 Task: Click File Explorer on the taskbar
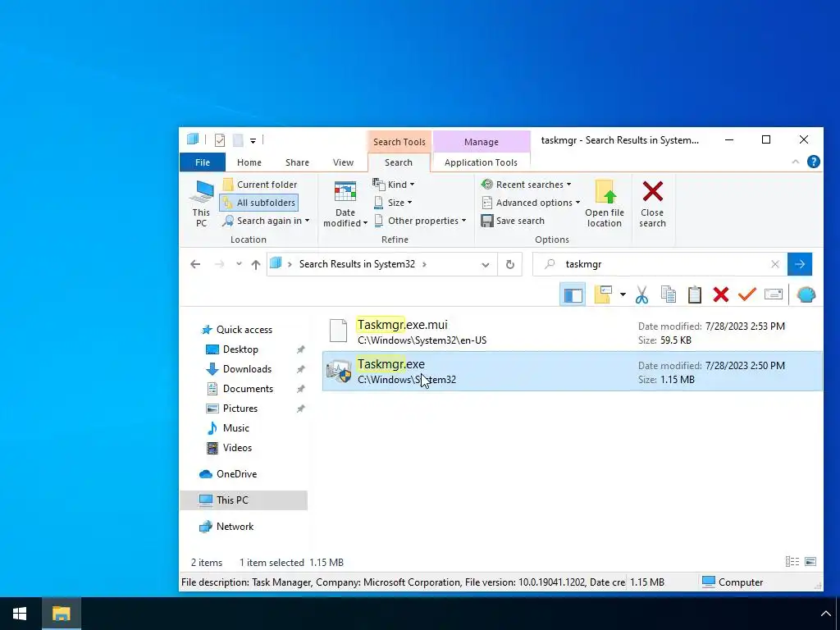coord(61,614)
